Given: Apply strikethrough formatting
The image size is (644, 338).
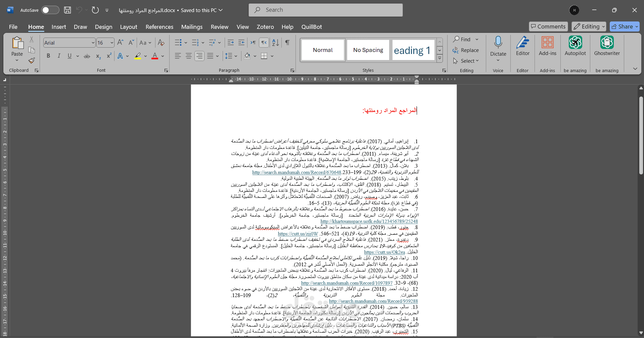Looking at the screenshot, I should pyautogui.click(x=87, y=56).
